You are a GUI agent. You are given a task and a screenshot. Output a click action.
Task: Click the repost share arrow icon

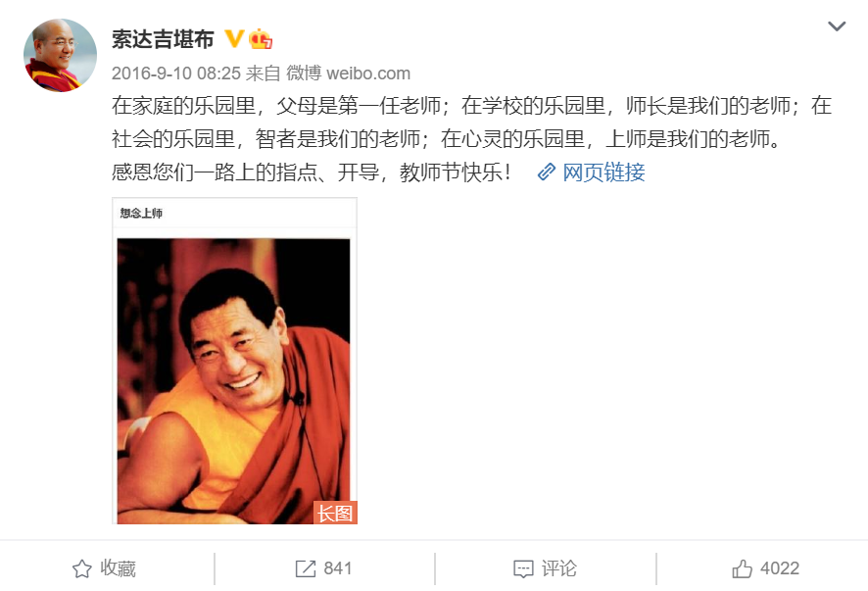(305, 568)
